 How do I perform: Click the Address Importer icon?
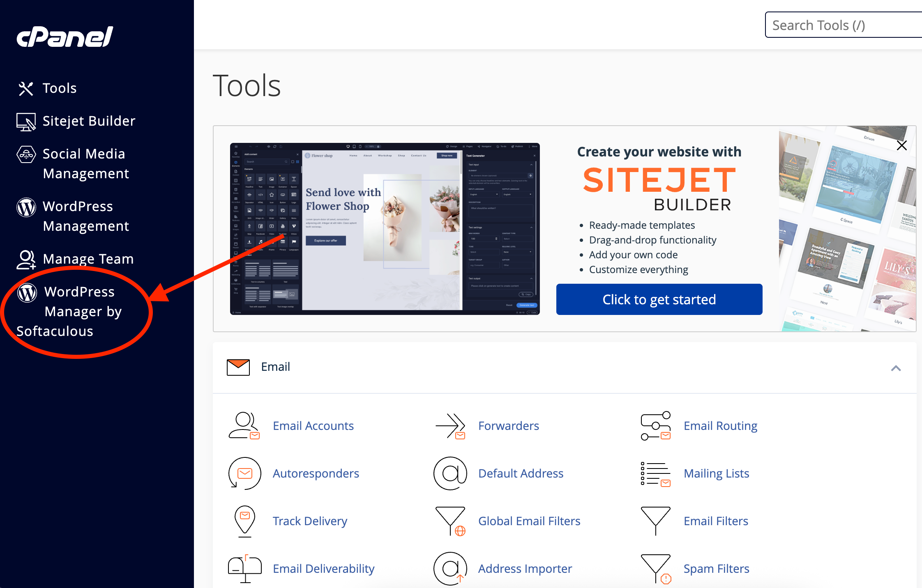pyautogui.click(x=450, y=569)
